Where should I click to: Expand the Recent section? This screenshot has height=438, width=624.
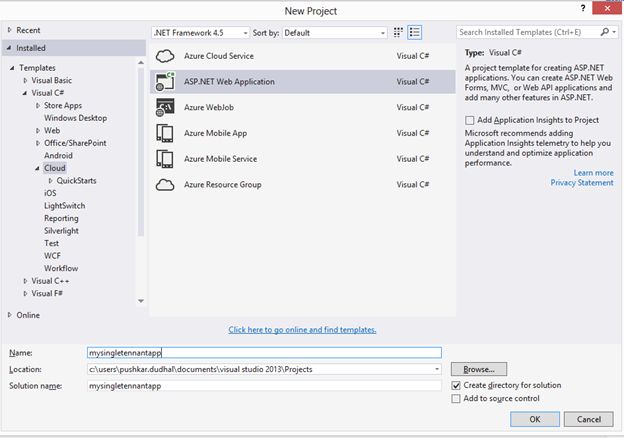coord(10,30)
